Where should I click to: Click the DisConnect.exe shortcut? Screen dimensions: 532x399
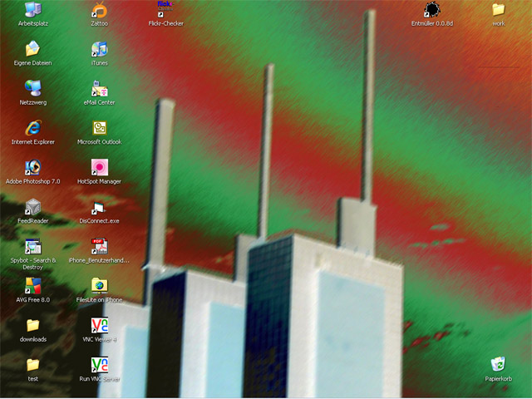pyautogui.click(x=99, y=207)
